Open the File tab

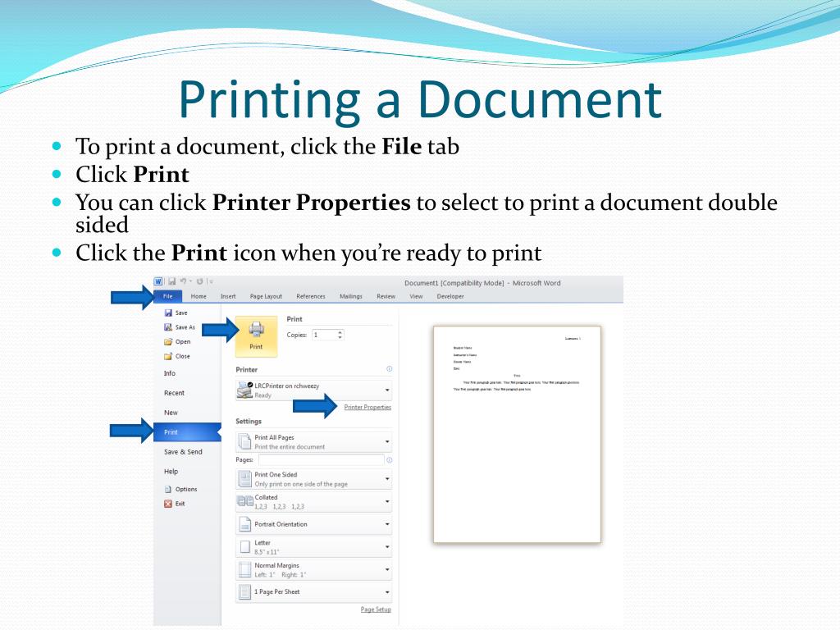click(x=167, y=296)
